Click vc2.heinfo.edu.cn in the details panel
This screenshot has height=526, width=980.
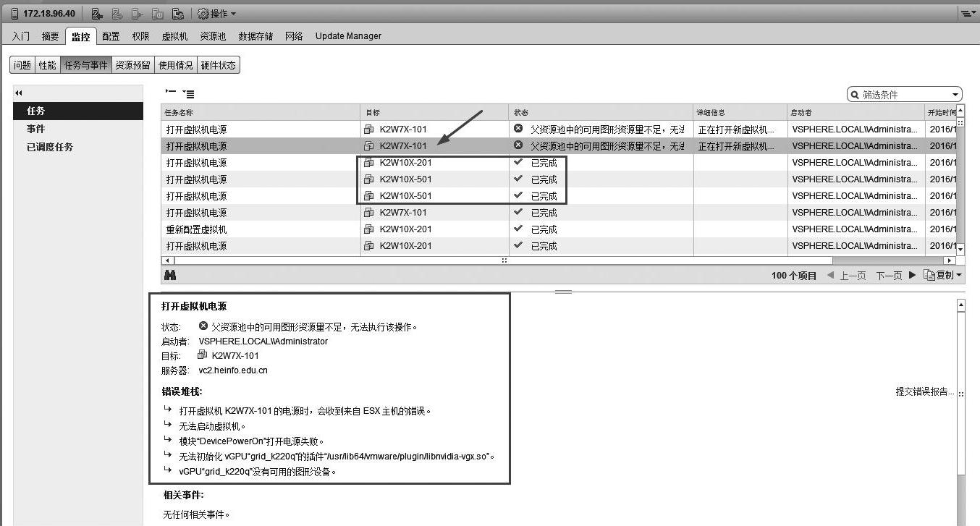233,370
